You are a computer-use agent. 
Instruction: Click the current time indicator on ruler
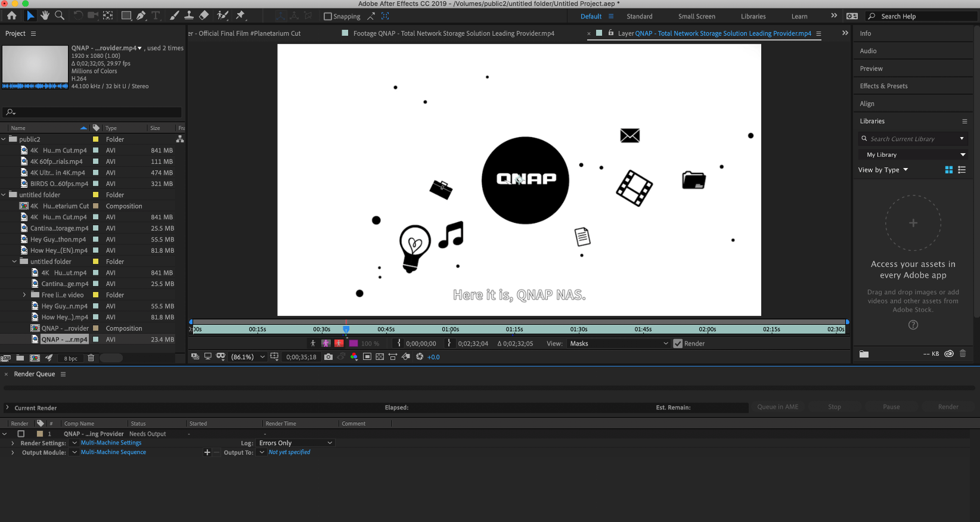(346, 329)
